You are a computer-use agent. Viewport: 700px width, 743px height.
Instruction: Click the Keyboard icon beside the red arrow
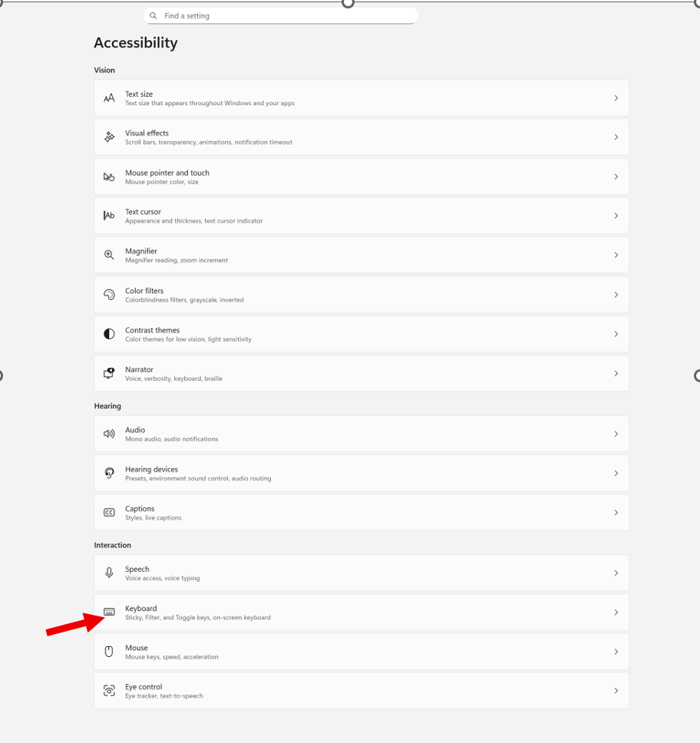click(109, 612)
